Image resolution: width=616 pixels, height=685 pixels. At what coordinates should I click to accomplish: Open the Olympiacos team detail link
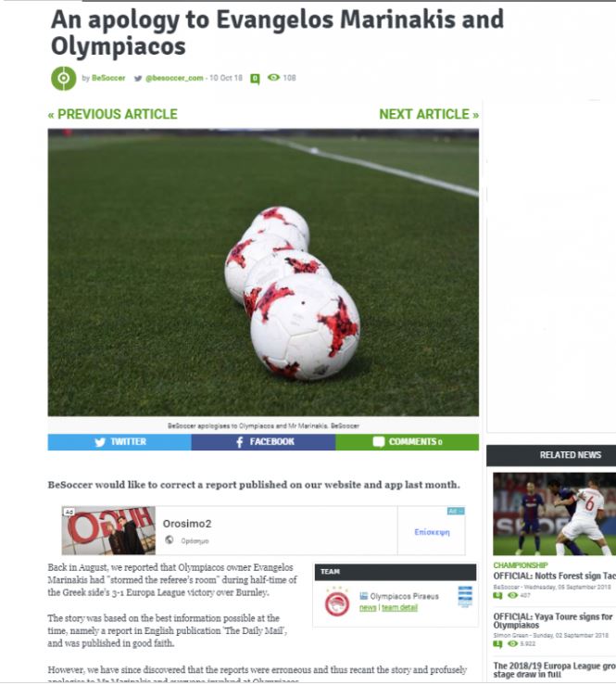tap(399, 608)
